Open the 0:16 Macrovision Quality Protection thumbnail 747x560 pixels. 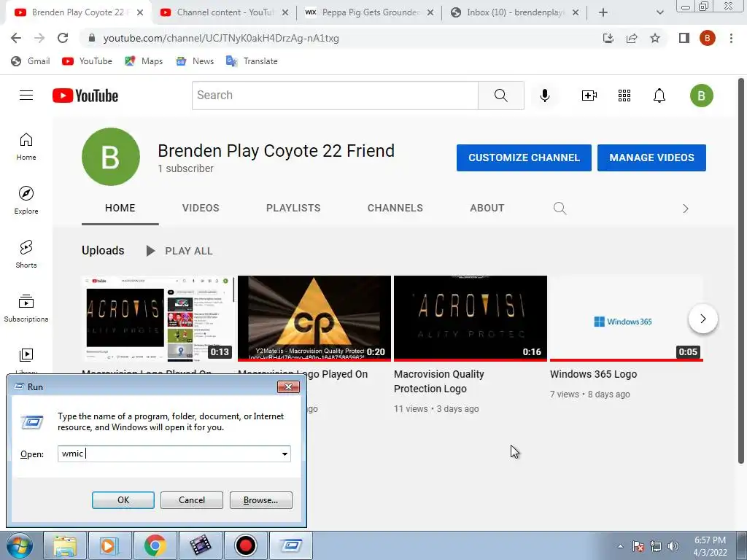point(471,318)
